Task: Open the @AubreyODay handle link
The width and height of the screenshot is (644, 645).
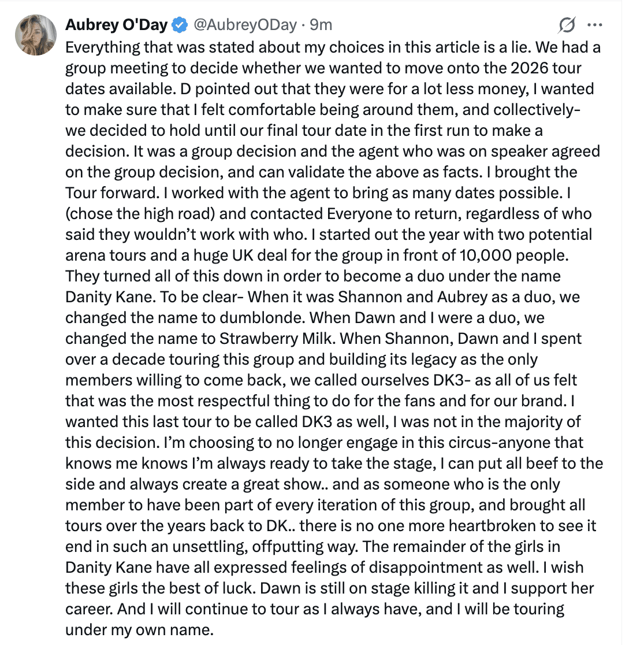Action: 245,25
